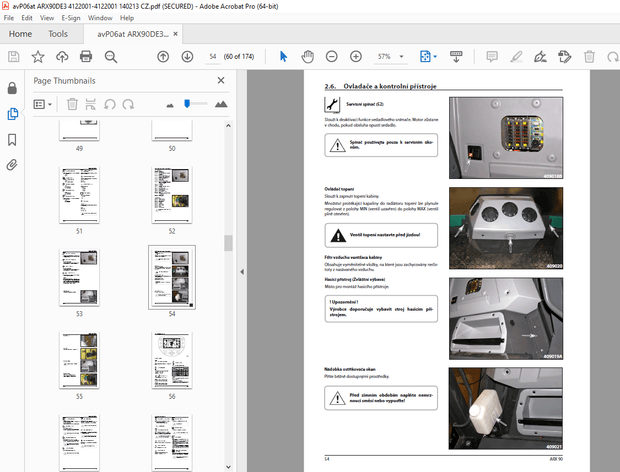This screenshot has height=472, width=620.
Task: Click the print pages icon in thumbnails panel
Action: point(91,104)
